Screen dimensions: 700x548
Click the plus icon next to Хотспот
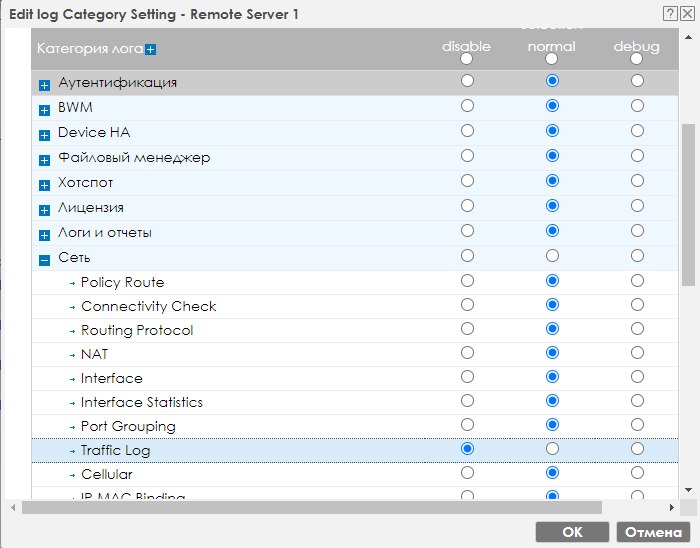(44, 184)
